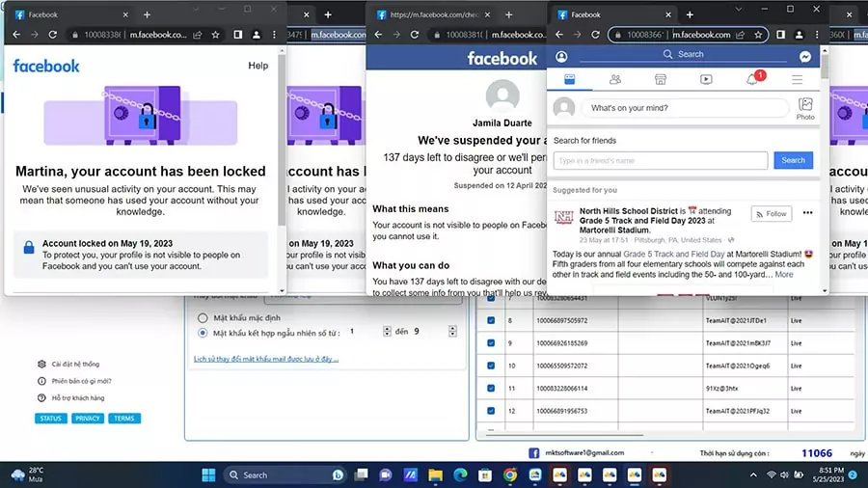The height and width of the screenshot is (488, 868).
Task: Open the Friends tab icon
Action: [615, 80]
